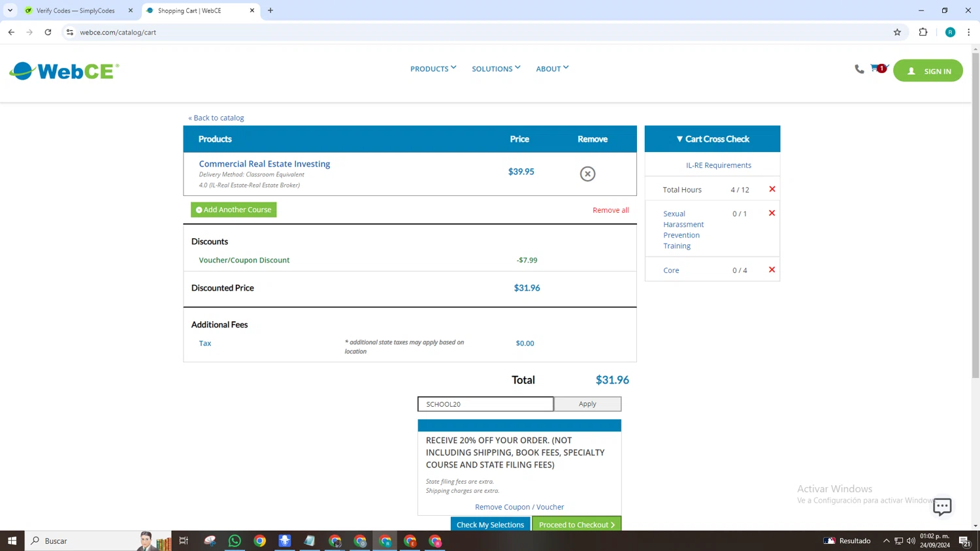Click red X beside Total Hours
980x551 pixels.
coord(772,189)
